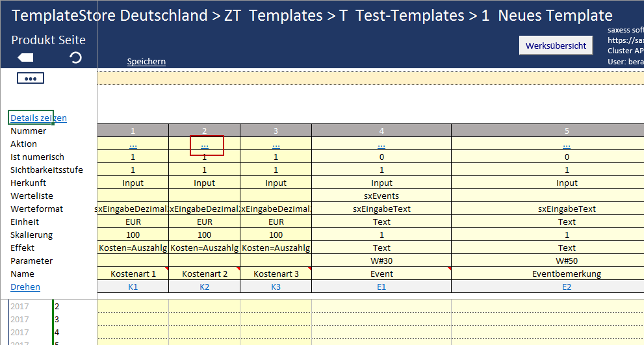Click column key E1
Image resolution: width=644 pixels, height=345 pixels.
coord(381,287)
